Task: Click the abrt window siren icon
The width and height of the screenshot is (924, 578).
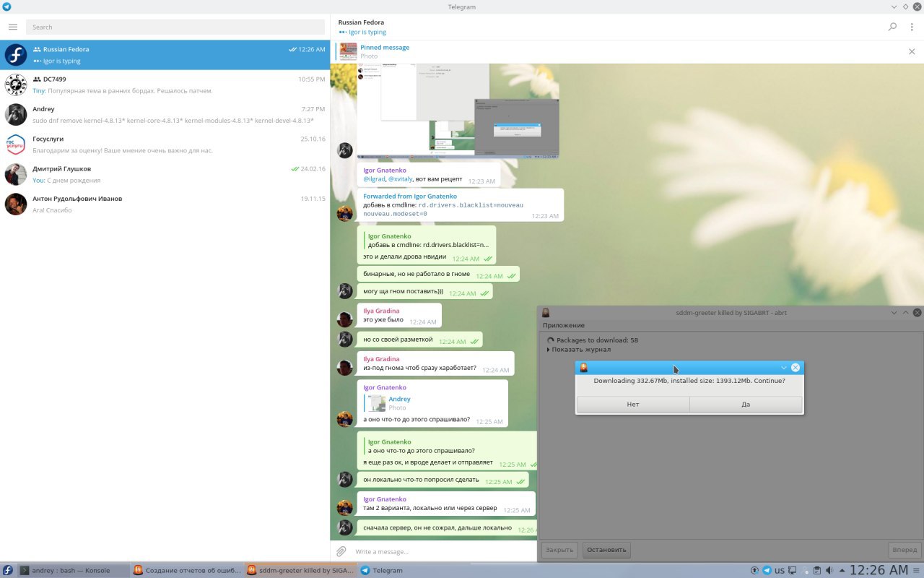Action: pyautogui.click(x=546, y=313)
